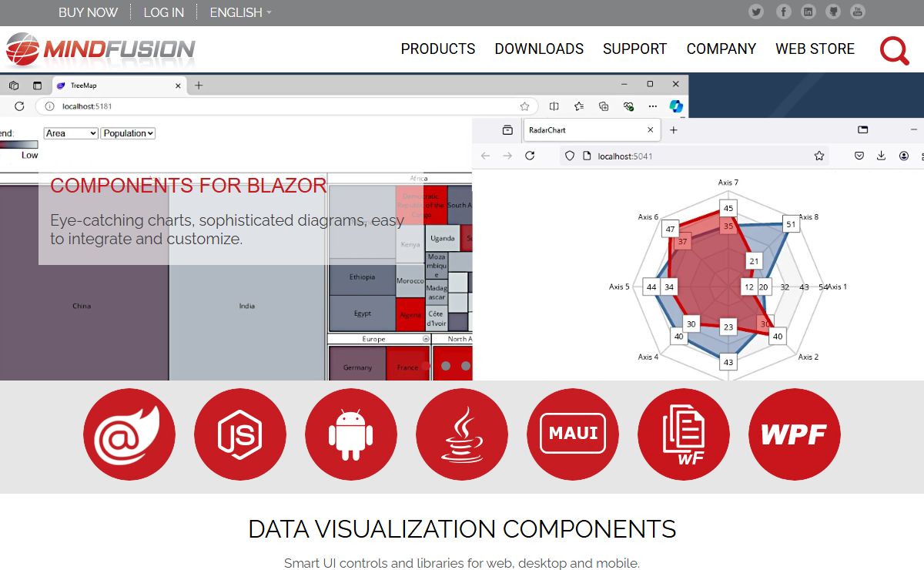Click reload in the TreeMap browser window
The width and height of the screenshot is (924, 570).
19,106
